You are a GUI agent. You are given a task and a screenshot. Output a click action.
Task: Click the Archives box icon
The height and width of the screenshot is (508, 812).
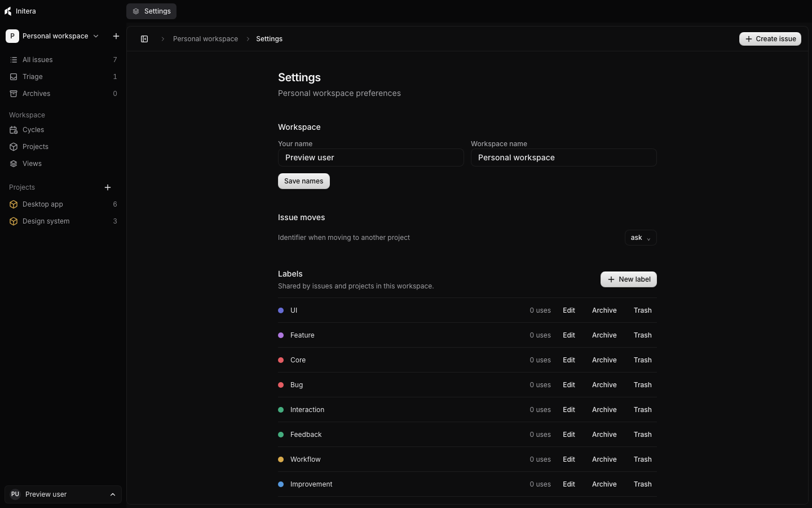click(x=14, y=94)
